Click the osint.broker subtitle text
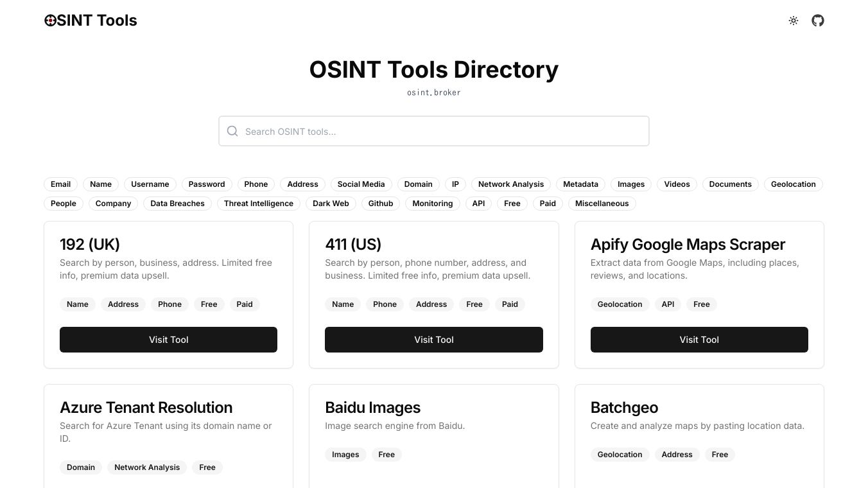The image size is (868, 488). 434,92
